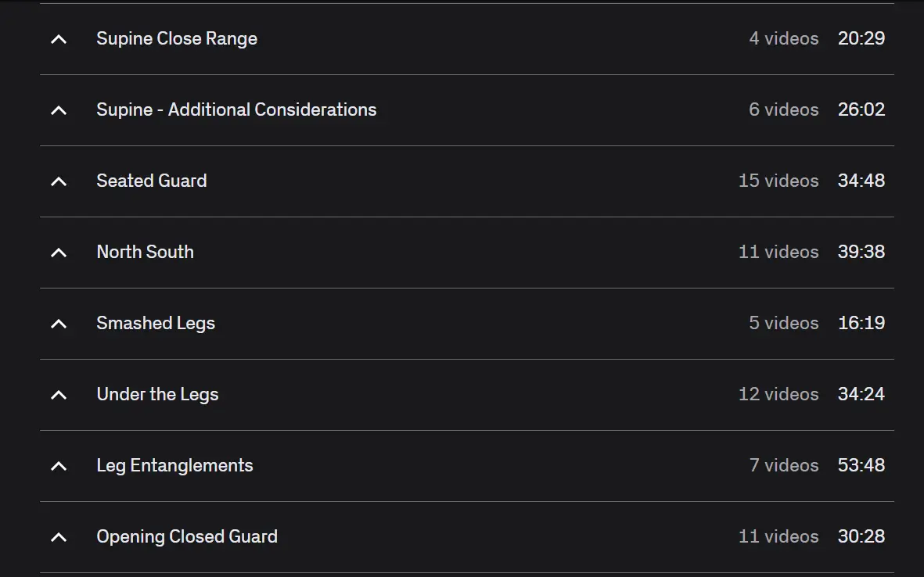This screenshot has width=924, height=577.
Task: Click the Leg Entanglements chevron arrow
Action: (59, 466)
